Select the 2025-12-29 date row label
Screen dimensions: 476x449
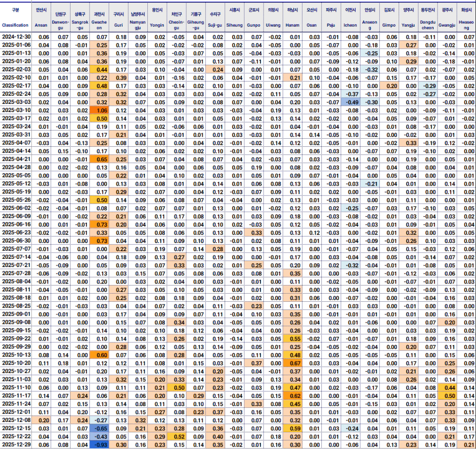coord(16,444)
